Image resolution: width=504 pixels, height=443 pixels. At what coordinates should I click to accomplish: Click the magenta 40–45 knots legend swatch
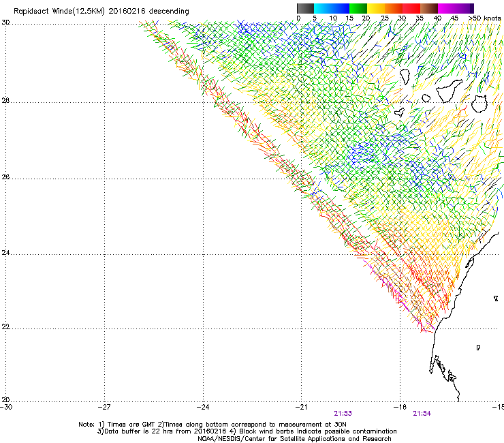(x=447, y=8)
